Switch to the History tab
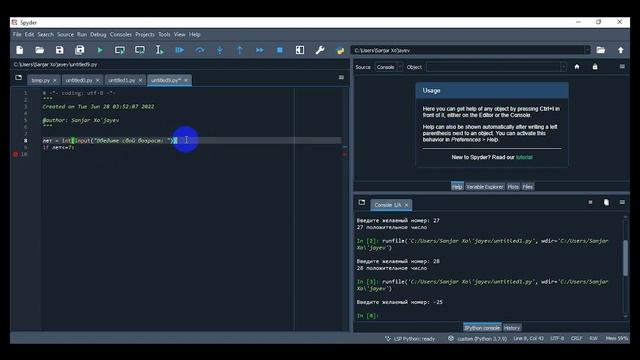The image size is (640, 360). [512, 328]
